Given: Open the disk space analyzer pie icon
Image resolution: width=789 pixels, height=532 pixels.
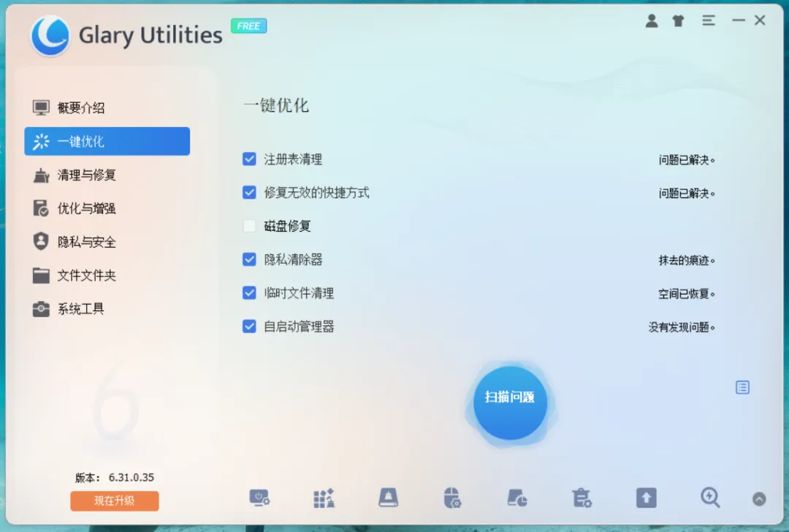Looking at the screenshot, I should tap(517, 498).
